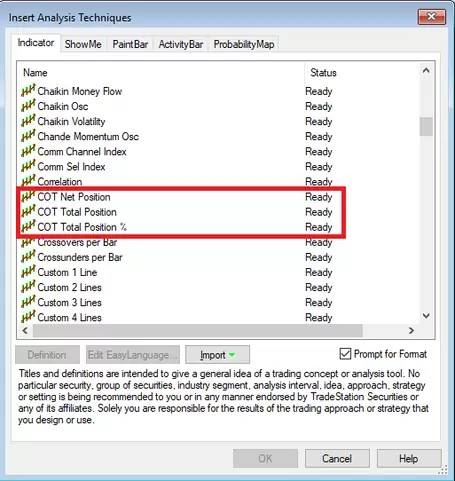This screenshot has height=481, width=455.
Task: Open the PaintBar tab
Action: pos(130,44)
